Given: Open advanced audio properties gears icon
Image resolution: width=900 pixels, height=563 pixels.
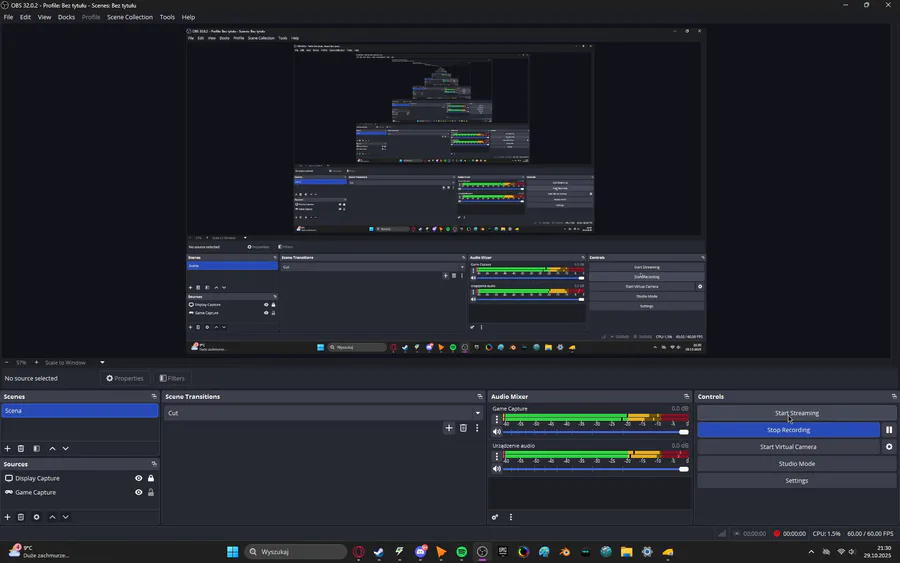Looking at the screenshot, I should tap(495, 517).
